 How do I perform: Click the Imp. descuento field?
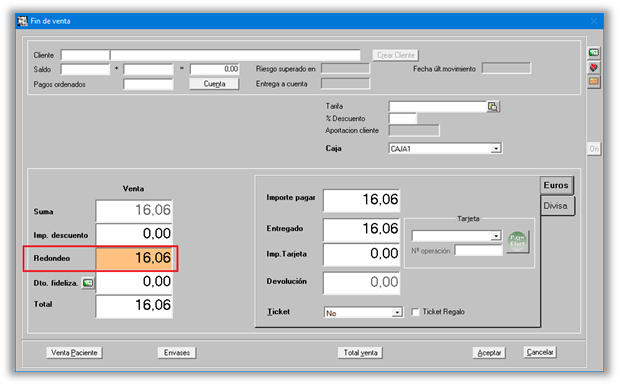(x=134, y=234)
